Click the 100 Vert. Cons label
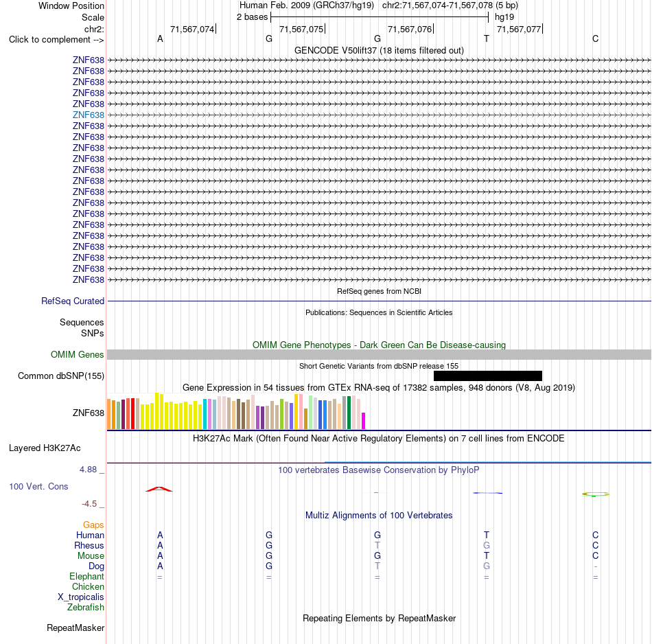The width and height of the screenshot is (652, 644). pyautogui.click(x=38, y=486)
